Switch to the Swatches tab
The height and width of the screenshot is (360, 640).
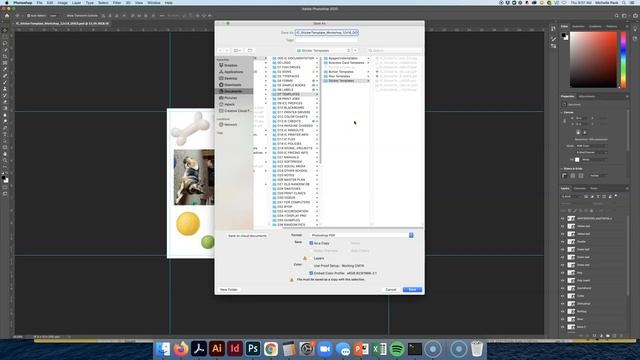(x=578, y=26)
